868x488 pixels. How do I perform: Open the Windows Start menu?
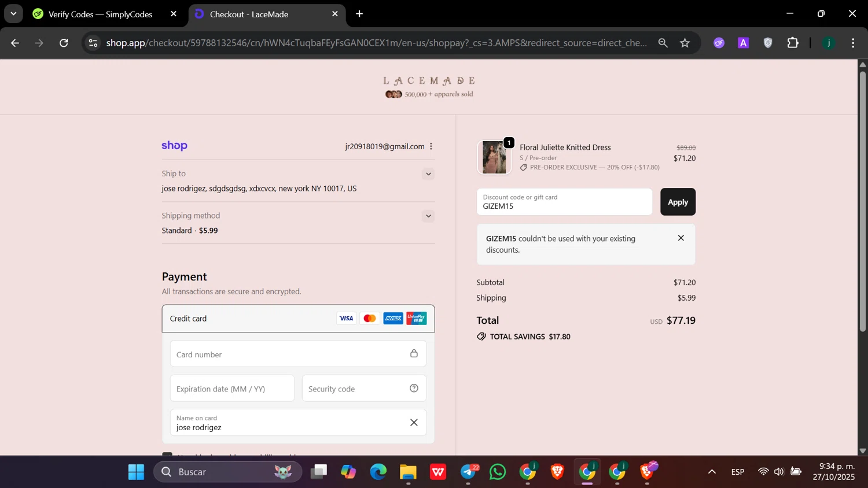136,472
